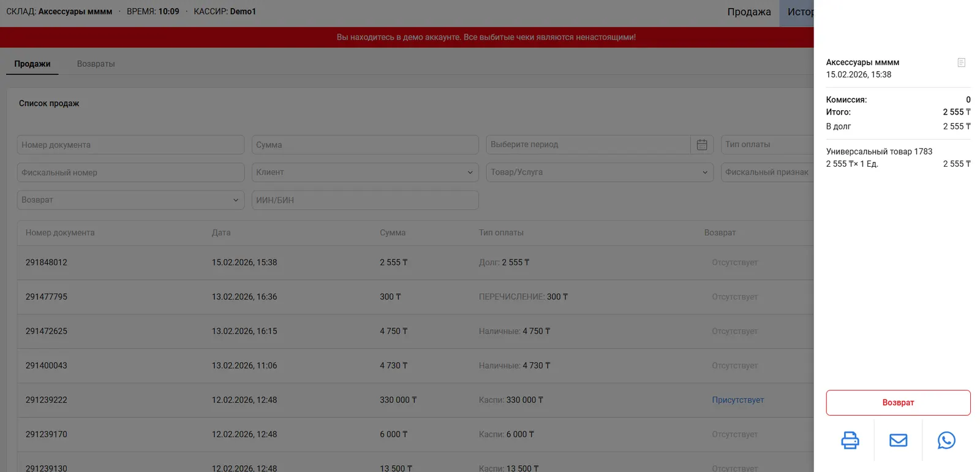Click the Присутствует return link
Viewport: 980px width, 472px height.
[x=737, y=400]
